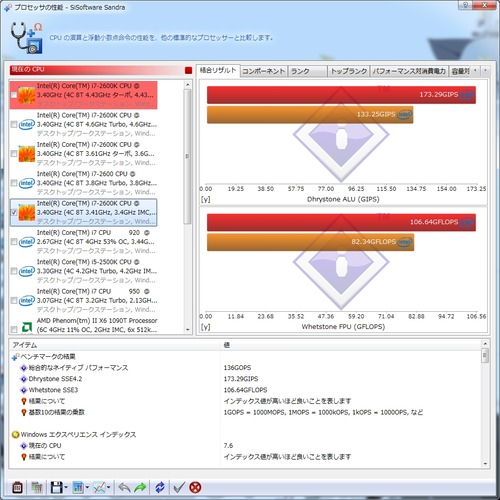Click the red 173.29GIPS Dhrystone bar
Screen dimensions: 500x500
(341, 95)
